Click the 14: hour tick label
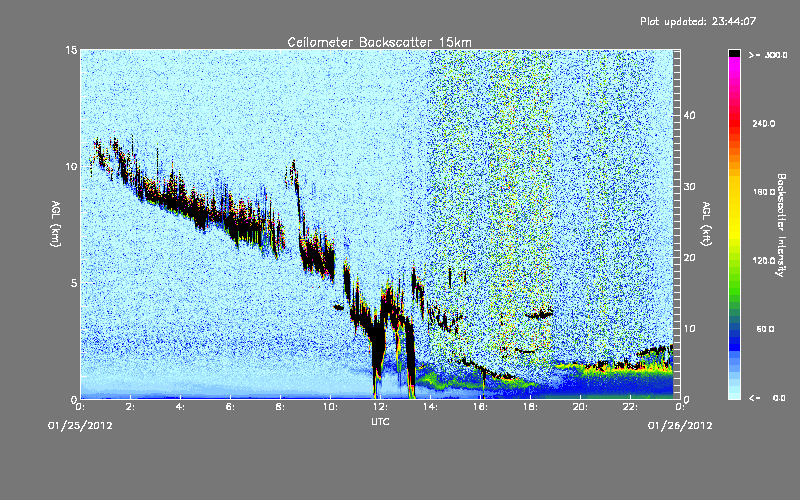Image resolution: width=800 pixels, height=500 pixels. click(x=430, y=407)
